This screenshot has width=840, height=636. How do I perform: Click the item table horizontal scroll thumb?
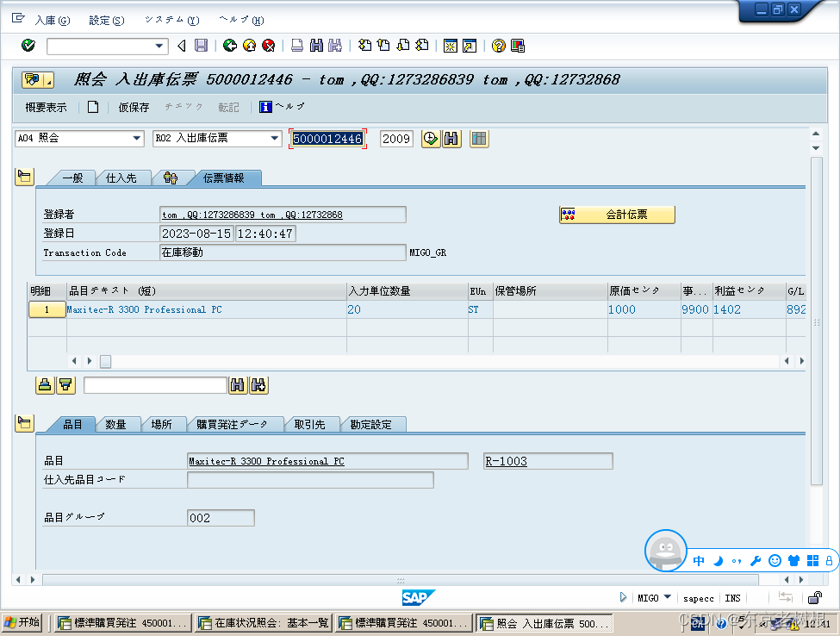coord(105,362)
